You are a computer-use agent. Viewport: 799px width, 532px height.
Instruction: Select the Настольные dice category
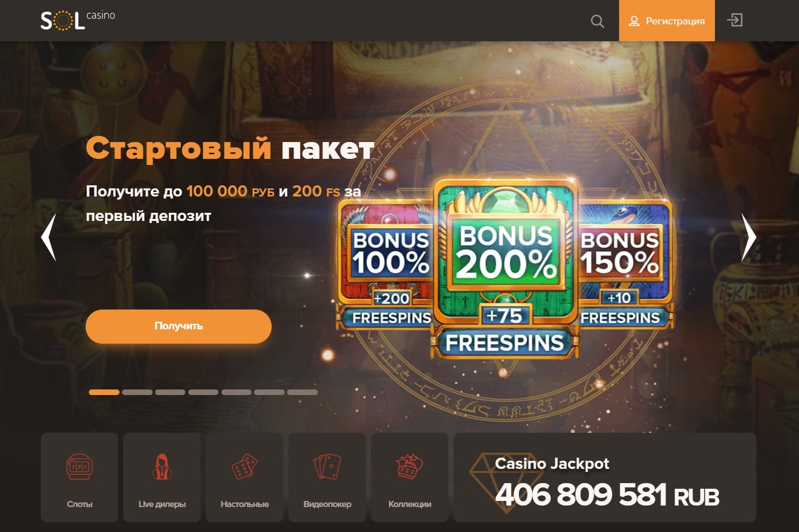click(x=245, y=478)
